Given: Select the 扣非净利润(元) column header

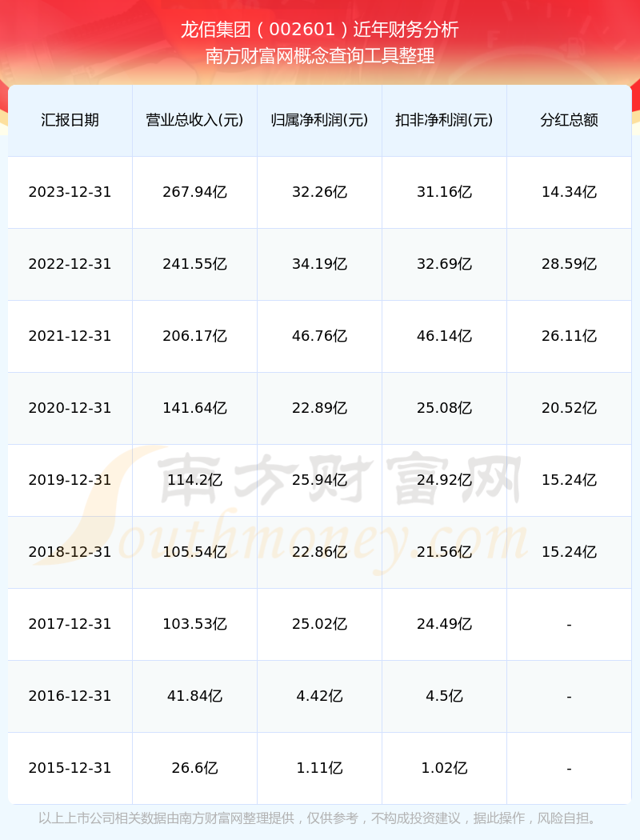Looking at the screenshot, I should [445, 120].
